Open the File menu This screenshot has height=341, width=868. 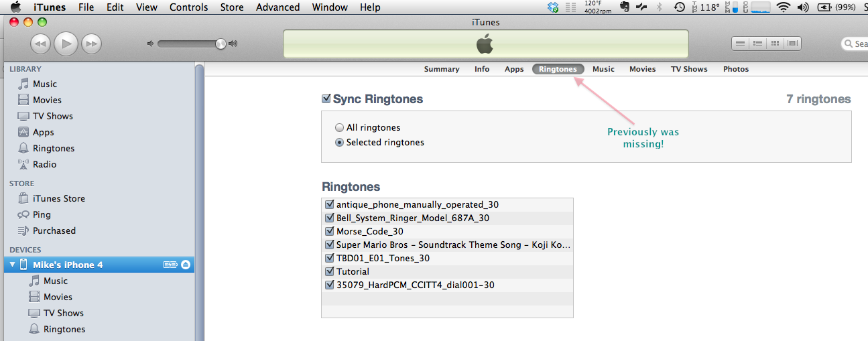point(86,7)
